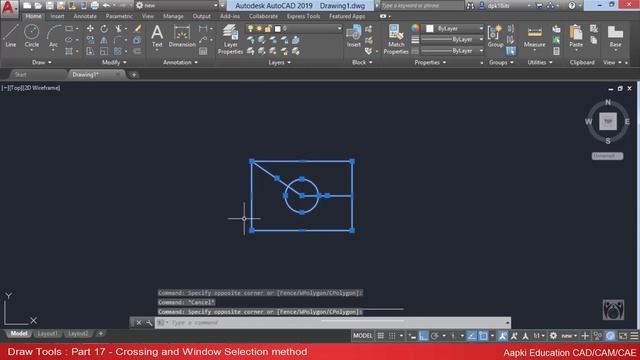Image resolution: width=640 pixels, height=360 pixels.
Task: Switch to the Layout2 tab
Action: [x=78, y=334]
